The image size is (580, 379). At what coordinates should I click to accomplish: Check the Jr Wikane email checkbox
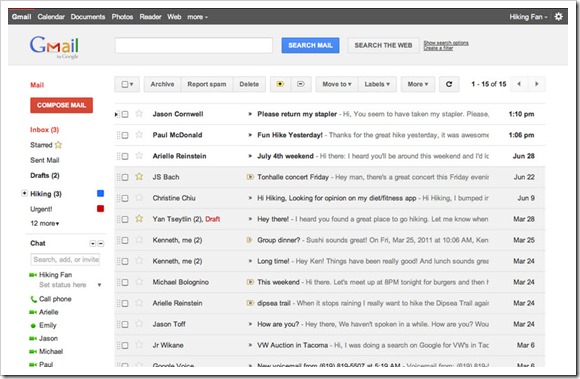125,346
